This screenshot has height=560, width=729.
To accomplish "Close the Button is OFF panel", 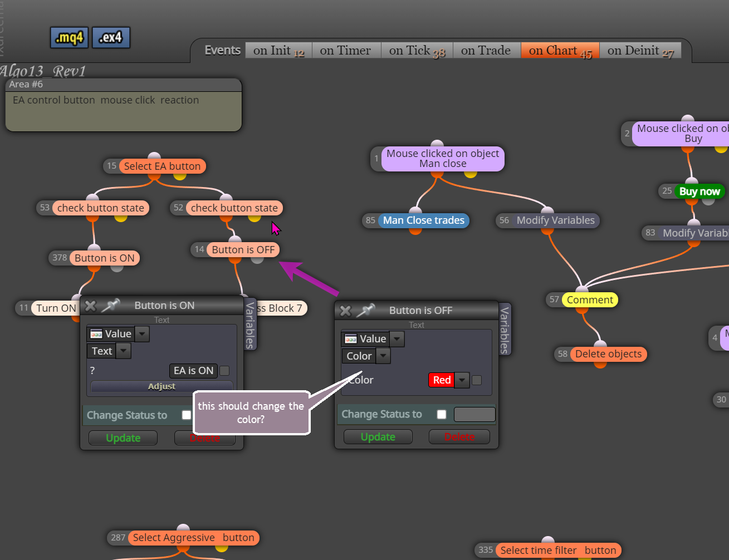I will (345, 311).
